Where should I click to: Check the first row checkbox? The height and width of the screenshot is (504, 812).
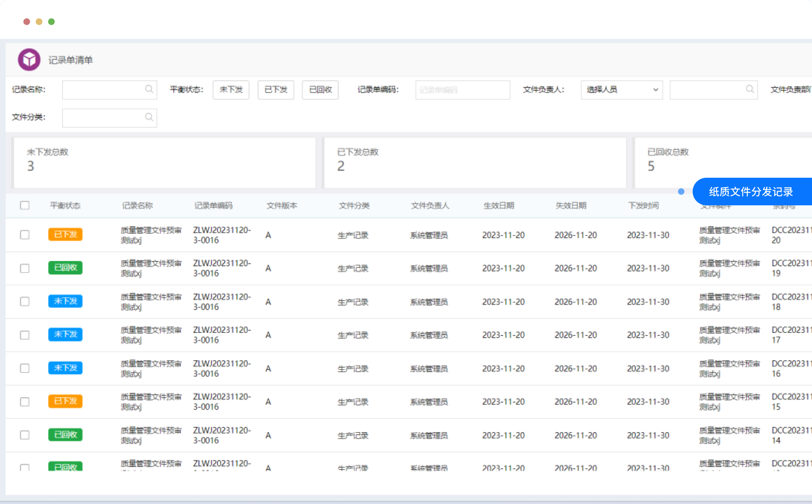pyautogui.click(x=25, y=235)
